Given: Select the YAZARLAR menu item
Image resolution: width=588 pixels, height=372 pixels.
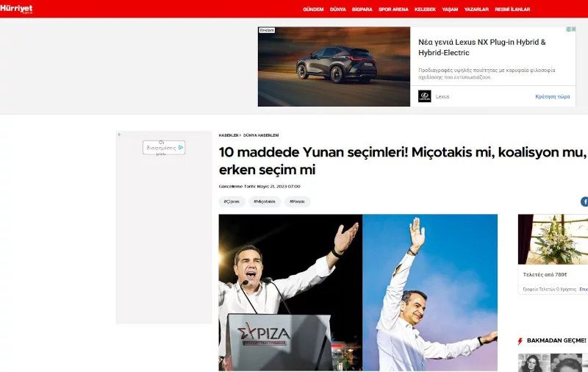Looking at the screenshot, I should coord(476,10).
